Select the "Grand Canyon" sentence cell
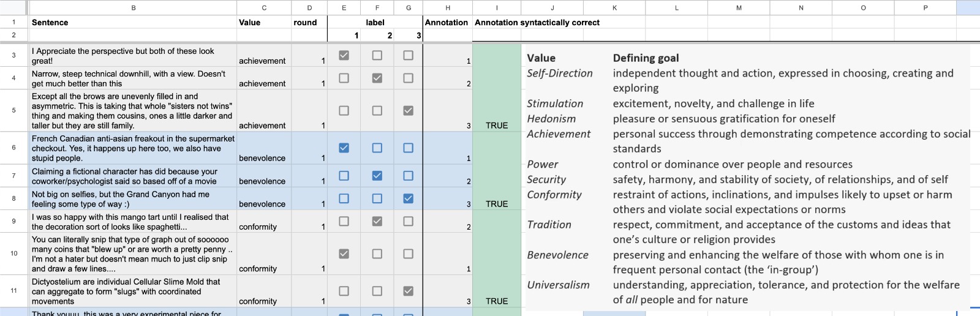This screenshot has width=980, height=316. 133,199
